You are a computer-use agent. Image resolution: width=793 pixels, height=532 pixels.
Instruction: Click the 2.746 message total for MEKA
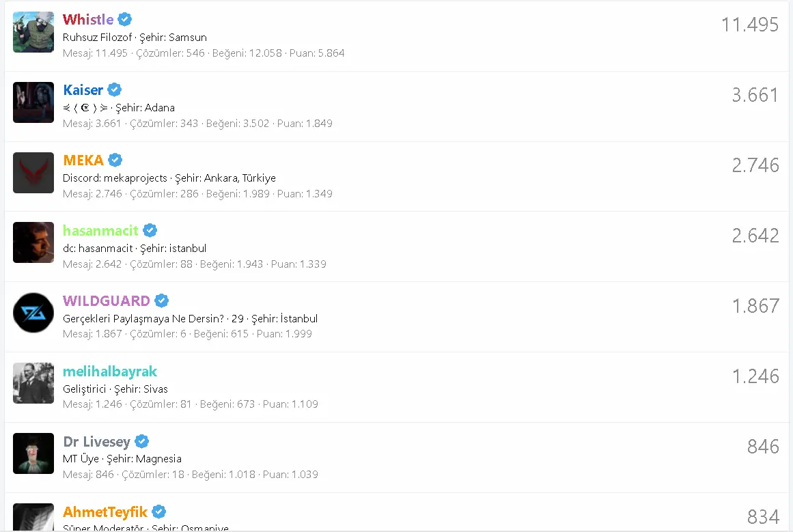pos(755,165)
